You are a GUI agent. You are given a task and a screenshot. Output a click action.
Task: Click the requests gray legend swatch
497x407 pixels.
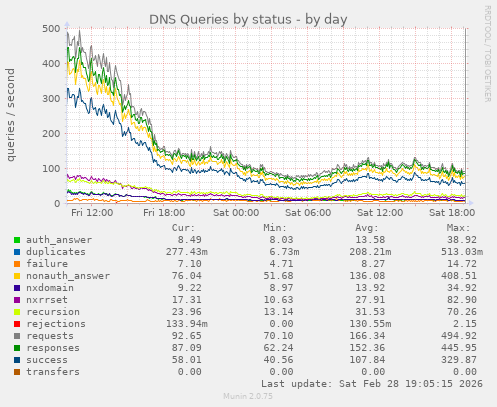(x=17, y=336)
